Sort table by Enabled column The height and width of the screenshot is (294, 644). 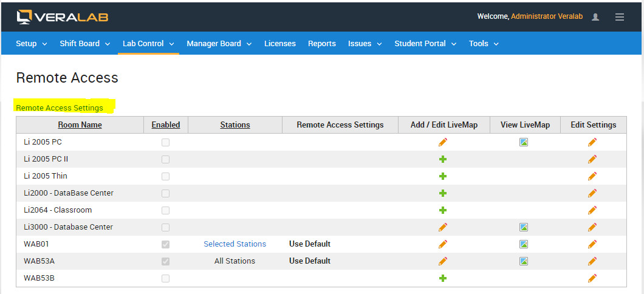click(166, 125)
